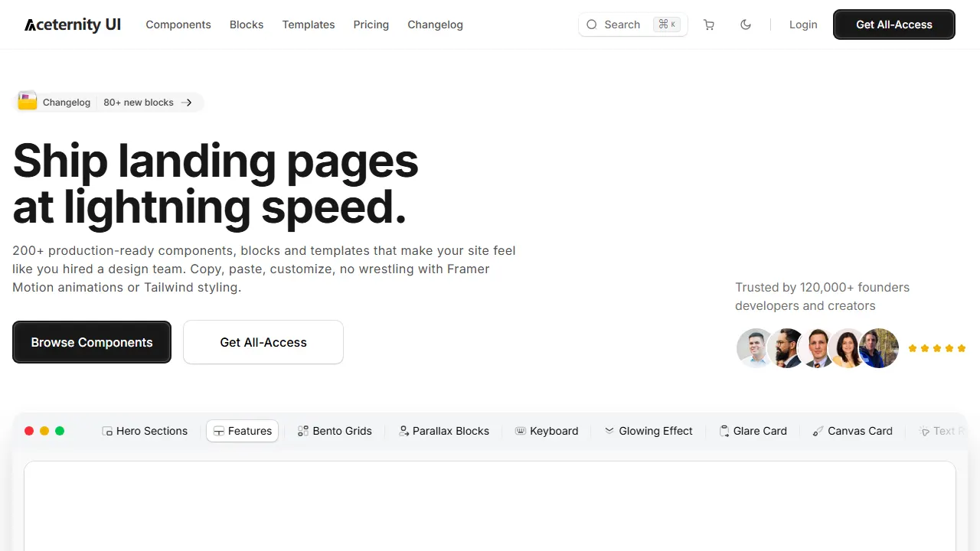Click the Aceternity UI logo

[x=73, y=24]
